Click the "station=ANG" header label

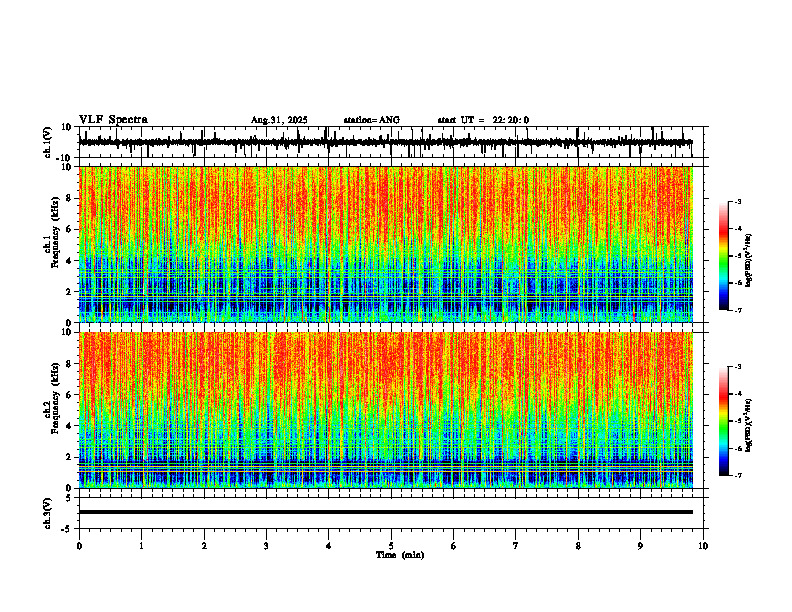click(x=371, y=120)
